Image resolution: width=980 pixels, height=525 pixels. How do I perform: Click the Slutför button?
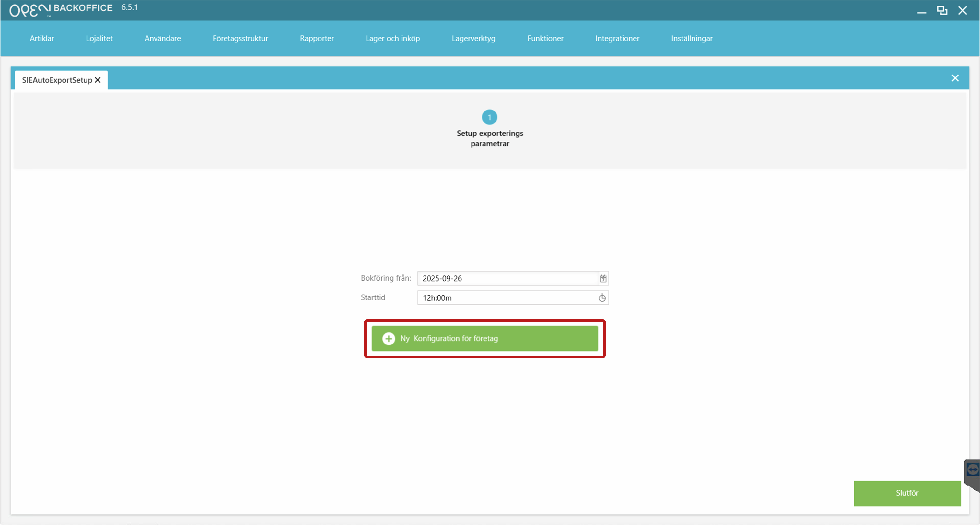coord(907,493)
